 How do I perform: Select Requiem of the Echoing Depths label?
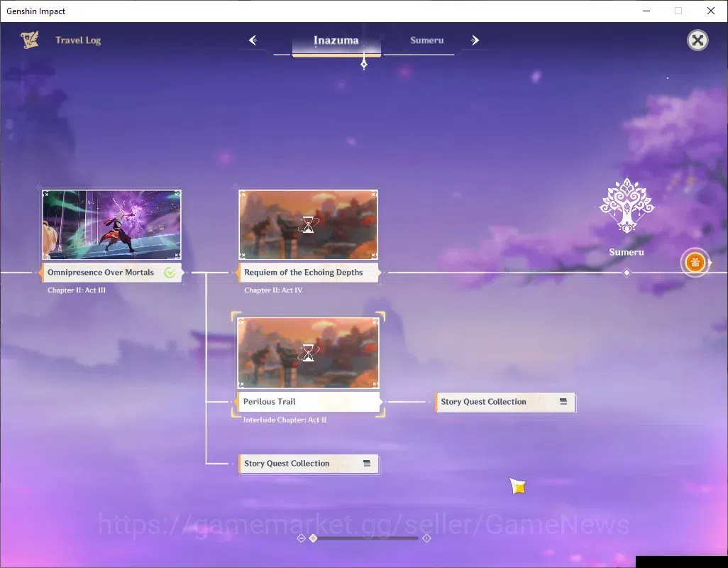(x=308, y=273)
